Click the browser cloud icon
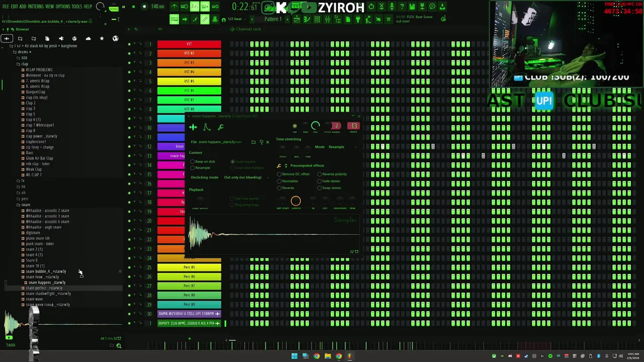644x362 pixels. point(88,39)
